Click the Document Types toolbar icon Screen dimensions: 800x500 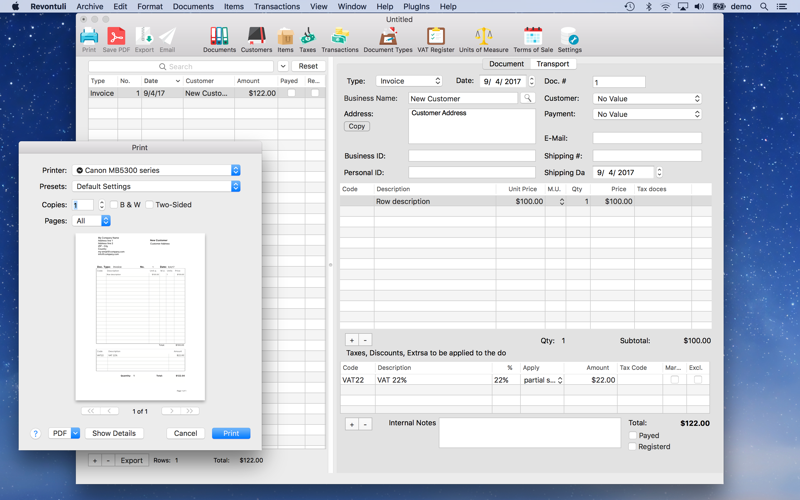(388, 38)
